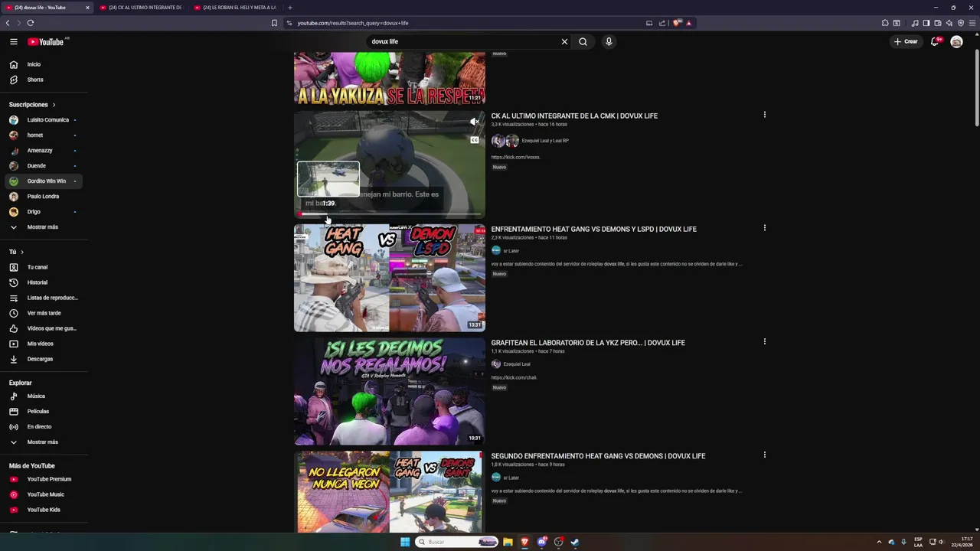Open the browser main menu
980x551 pixels.
pos(972,23)
